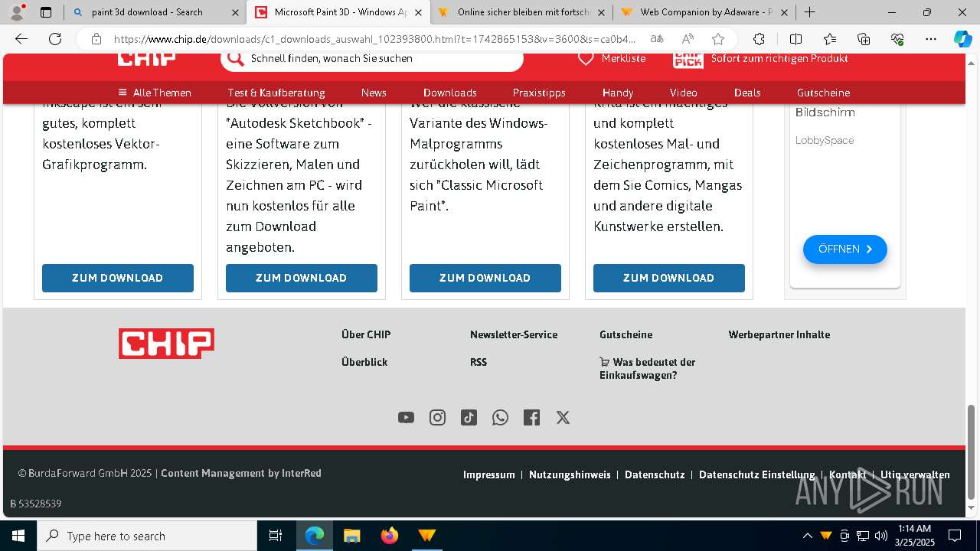Click the page vertical scrollbar thumb
Screen dimensions: 980x551
[x=972, y=451]
